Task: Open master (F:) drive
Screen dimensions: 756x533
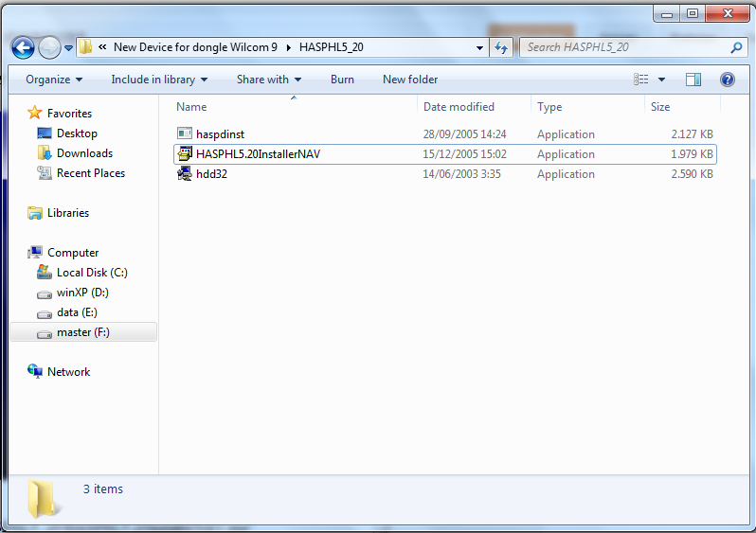Action: coord(83,332)
